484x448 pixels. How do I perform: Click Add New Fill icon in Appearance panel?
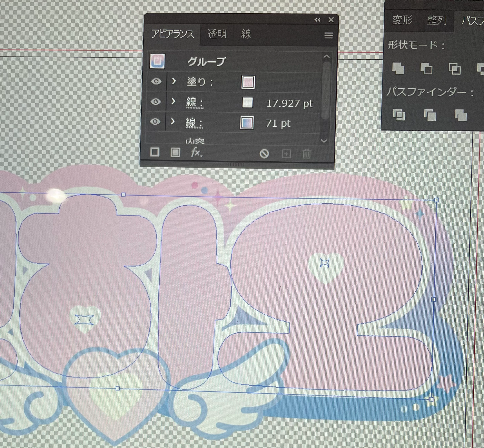click(175, 152)
